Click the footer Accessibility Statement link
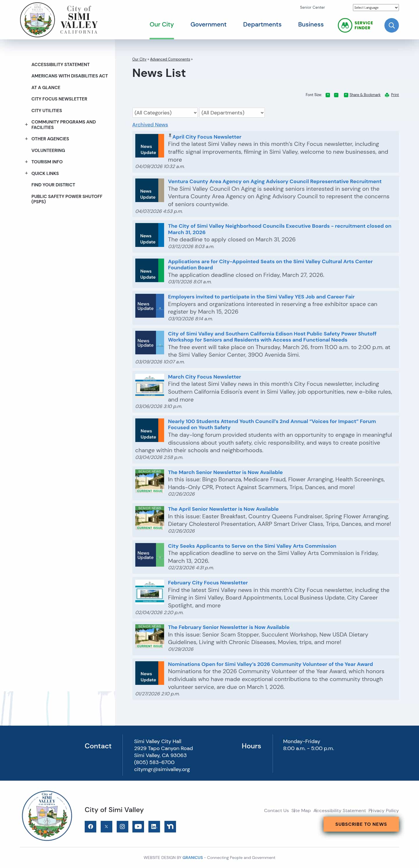The height and width of the screenshot is (868, 419). click(x=340, y=810)
